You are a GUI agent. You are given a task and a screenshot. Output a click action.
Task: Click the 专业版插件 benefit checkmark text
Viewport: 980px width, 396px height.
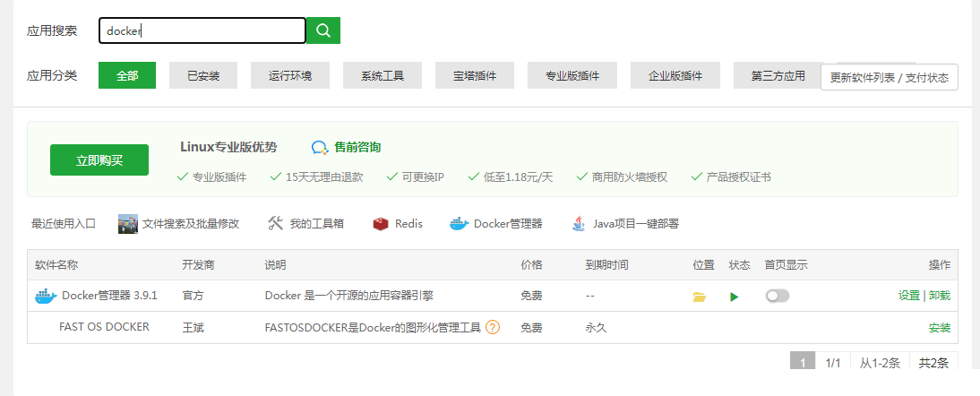219,176
